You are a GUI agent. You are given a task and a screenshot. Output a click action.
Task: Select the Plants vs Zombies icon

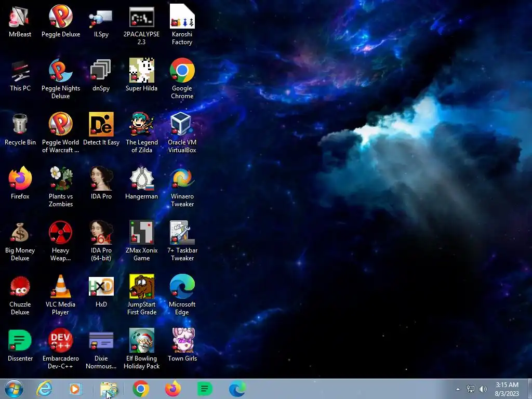(x=61, y=187)
